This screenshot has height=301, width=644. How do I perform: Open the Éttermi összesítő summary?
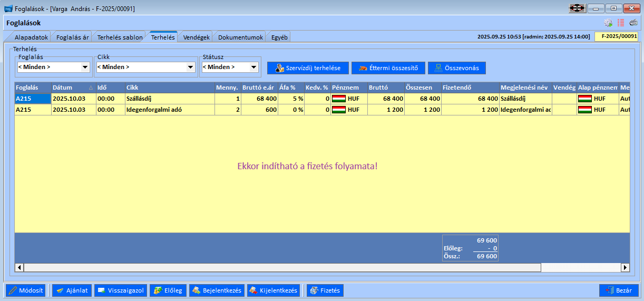point(388,68)
